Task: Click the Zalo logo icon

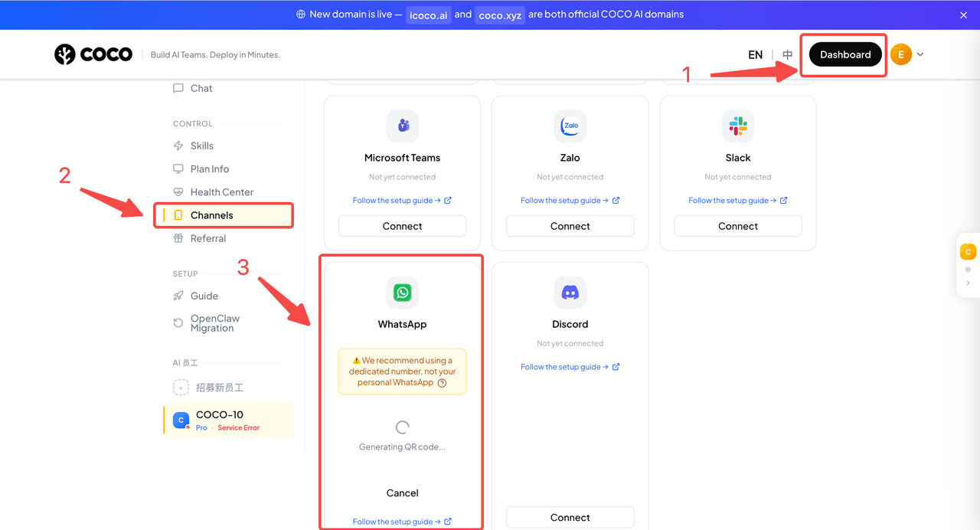Action: click(570, 126)
